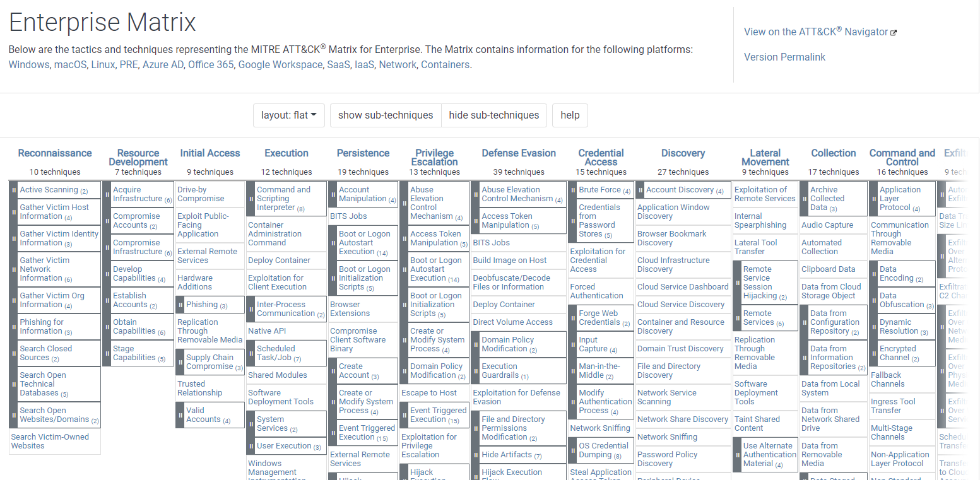Expand handle beside Use Alternate Authentication Material
This screenshot has height=480, width=980.
tap(737, 455)
